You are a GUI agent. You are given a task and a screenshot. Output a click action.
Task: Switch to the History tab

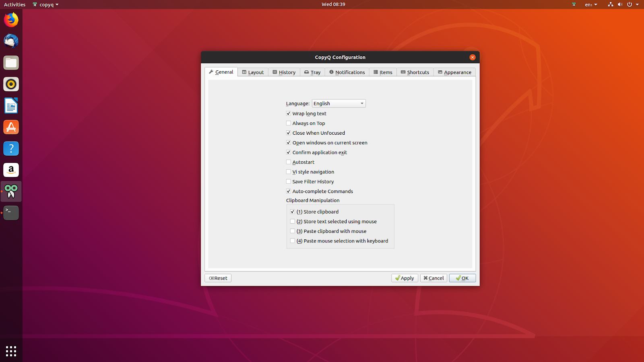tap(284, 72)
